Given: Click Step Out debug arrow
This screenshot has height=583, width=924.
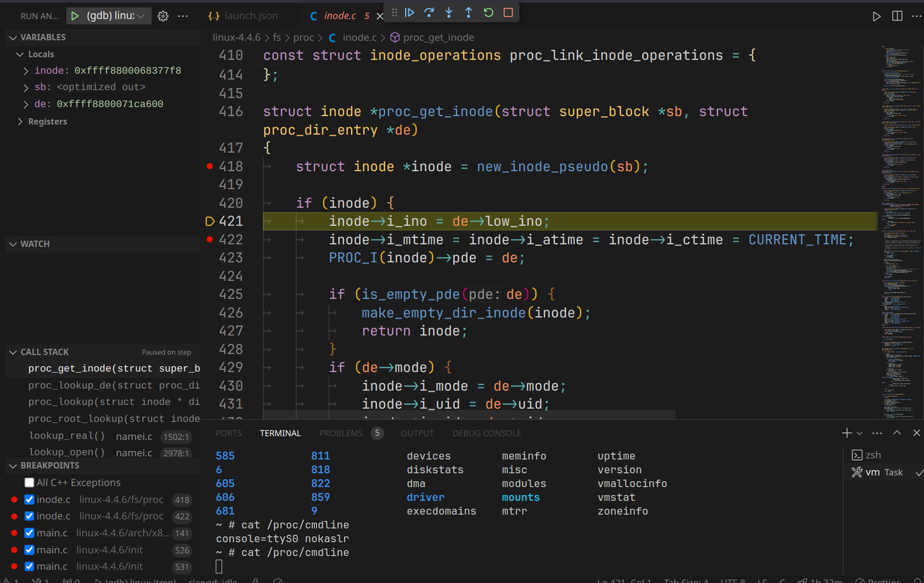Looking at the screenshot, I should 468,13.
